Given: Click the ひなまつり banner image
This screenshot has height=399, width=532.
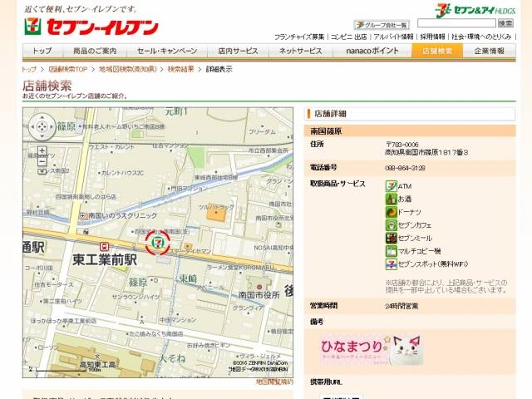Looking at the screenshot, I should (x=372, y=350).
